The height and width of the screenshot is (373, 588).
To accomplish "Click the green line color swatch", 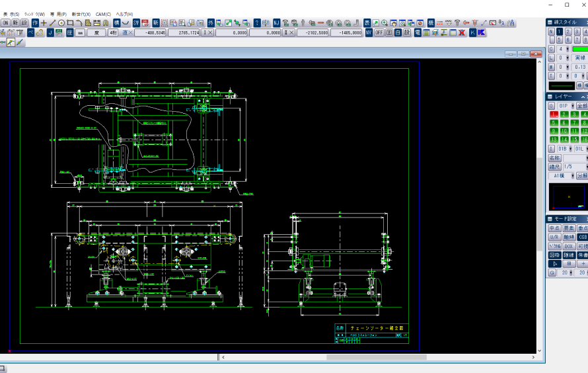I will (579, 49).
